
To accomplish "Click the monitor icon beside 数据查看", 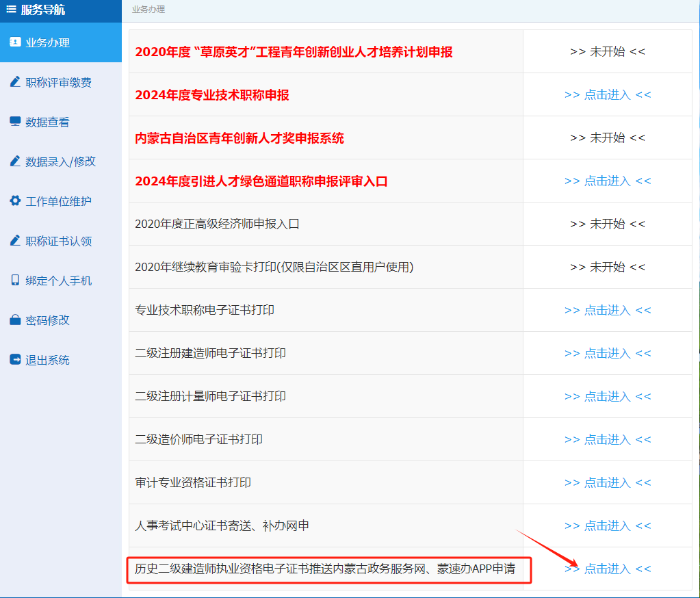I will (x=15, y=122).
